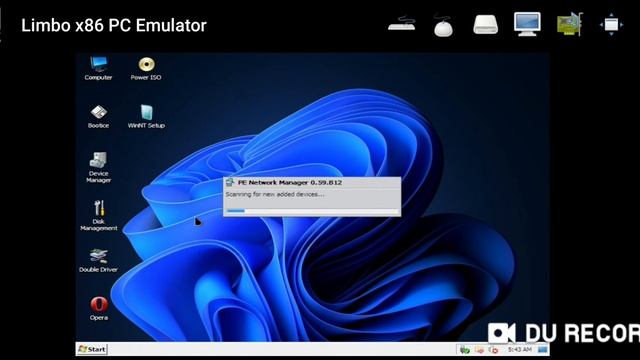The height and width of the screenshot is (360, 640).
Task: Click the red-circle tray icon
Action: tap(493, 350)
